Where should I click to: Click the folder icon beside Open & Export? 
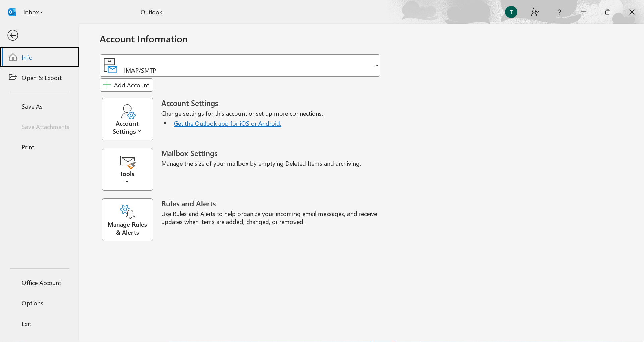coord(13,77)
